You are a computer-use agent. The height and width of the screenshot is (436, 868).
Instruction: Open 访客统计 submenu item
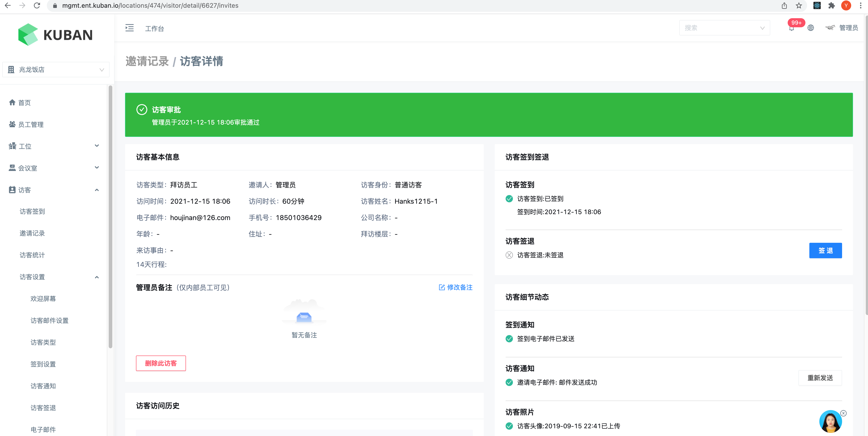coord(32,255)
